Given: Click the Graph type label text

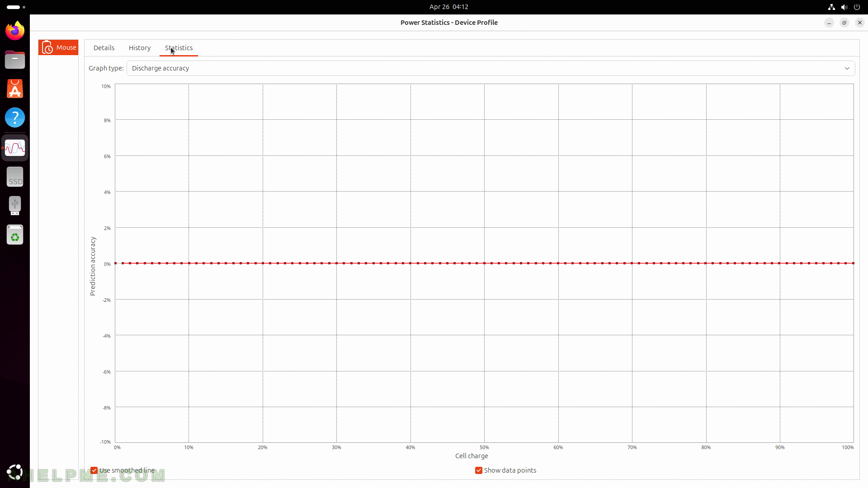Looking at the screenshot, I should pos(106,68).
